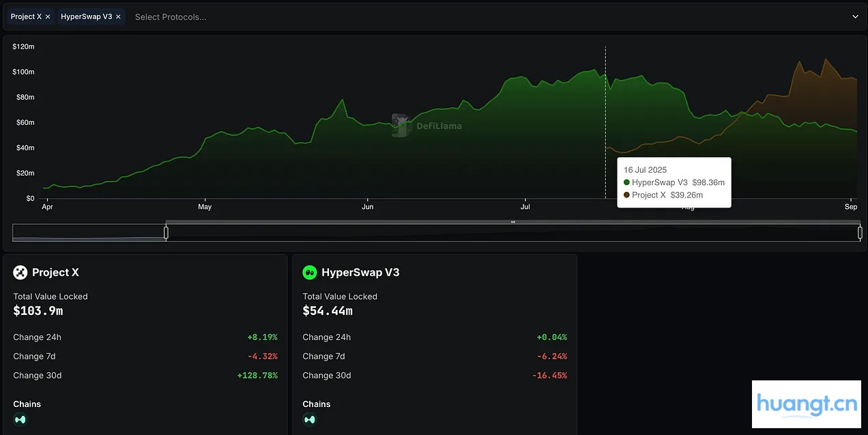
Task: Remove the Project X protocol chip
Action: (x=48, y=17)
